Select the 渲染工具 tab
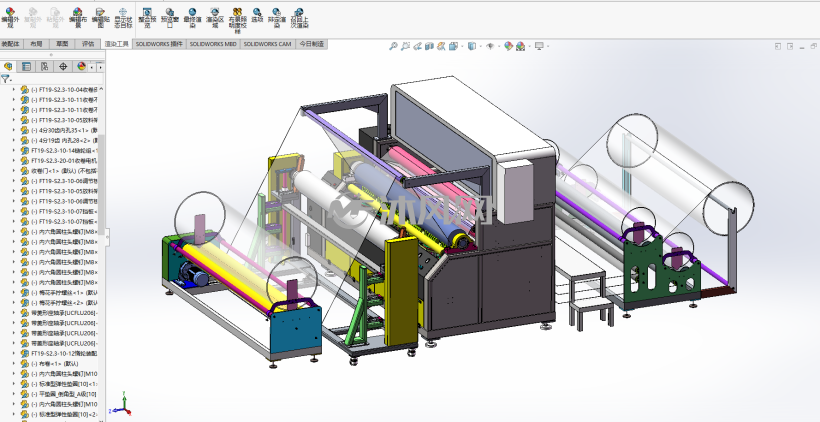820x422 pixels. point(117,44)
